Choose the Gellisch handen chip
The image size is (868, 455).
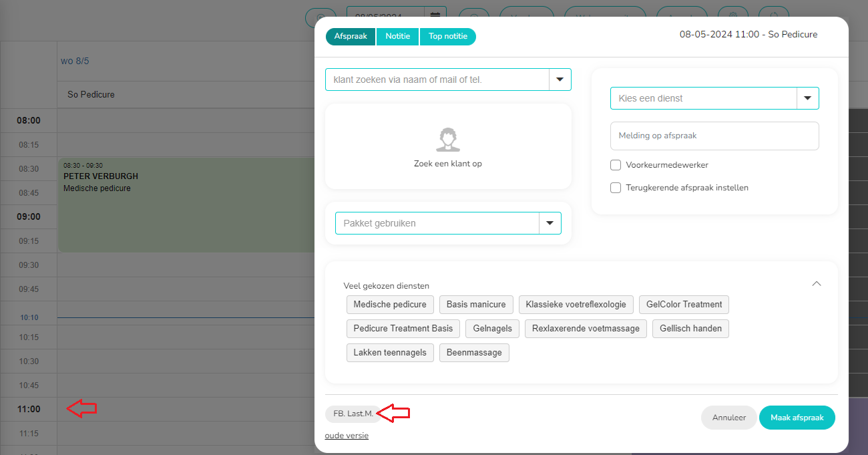tap(691, 329)
